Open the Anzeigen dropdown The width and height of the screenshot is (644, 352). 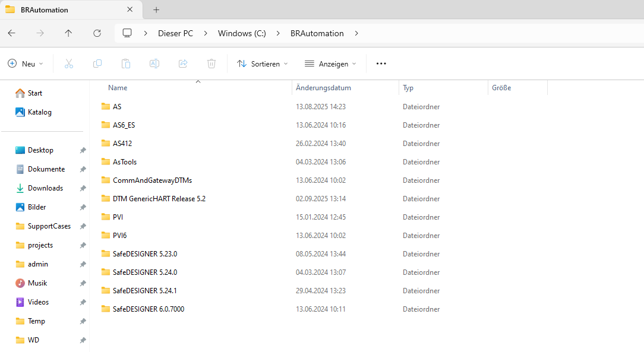(331, 64)
